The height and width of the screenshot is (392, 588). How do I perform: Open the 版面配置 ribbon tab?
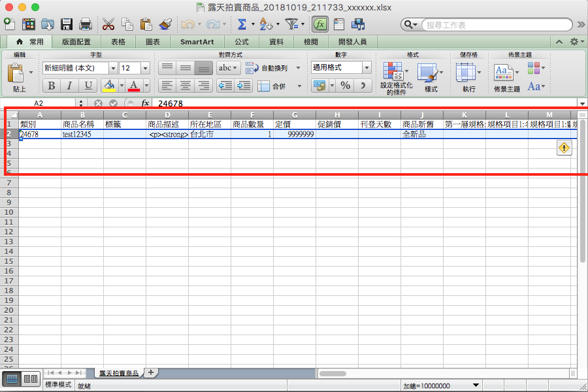[76, 42]
